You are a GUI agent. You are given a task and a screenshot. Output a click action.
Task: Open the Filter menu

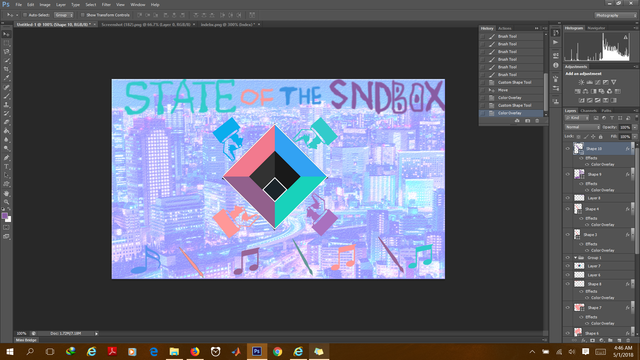pyautogui.click(x=106, y=5)
